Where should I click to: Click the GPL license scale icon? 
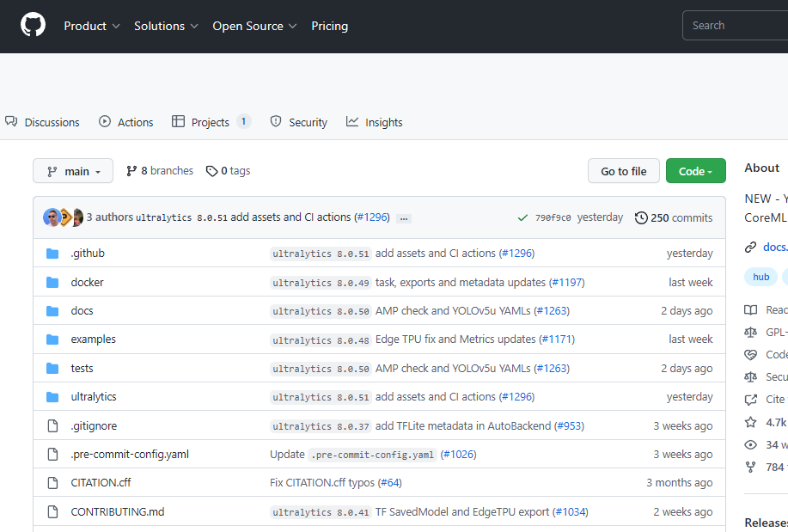(x=750, y=332)
